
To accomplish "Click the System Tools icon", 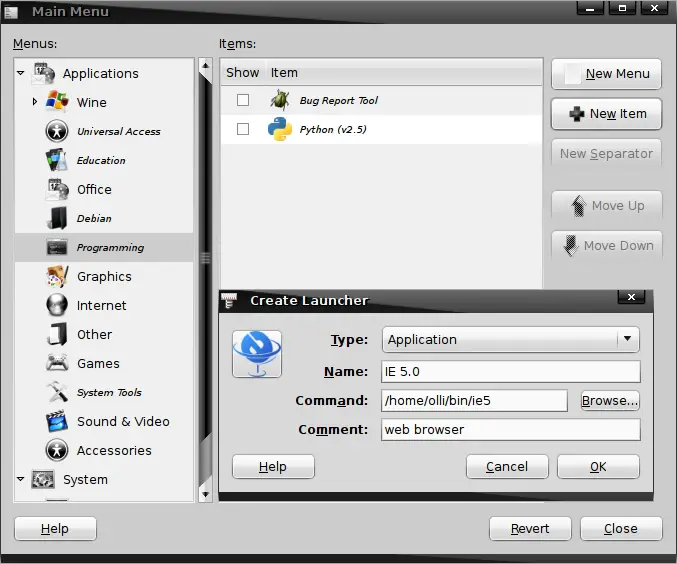I will coord(57,392).
